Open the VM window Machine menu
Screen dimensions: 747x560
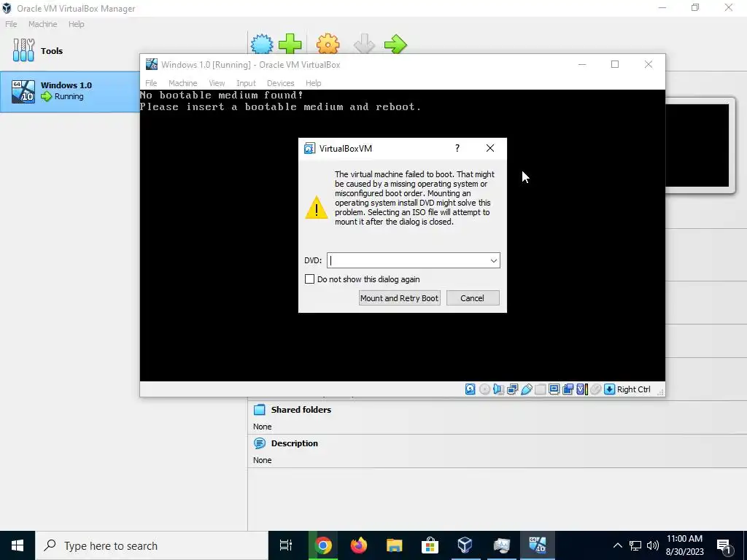183,83
